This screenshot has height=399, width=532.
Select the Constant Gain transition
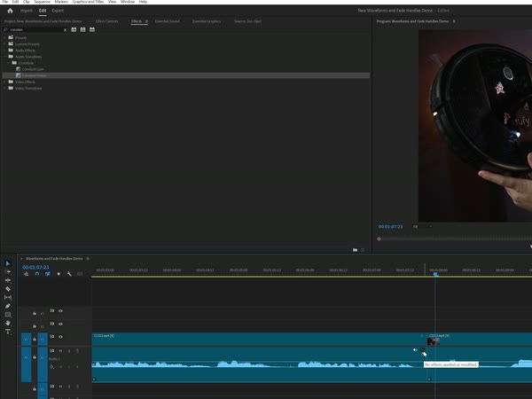pos(33,69)
